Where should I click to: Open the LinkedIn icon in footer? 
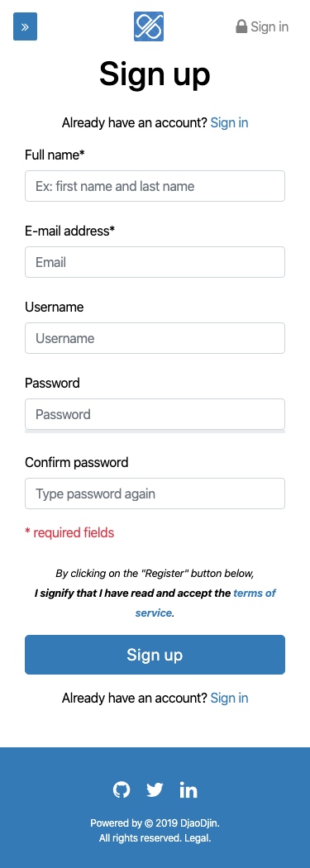click(188, 790)
